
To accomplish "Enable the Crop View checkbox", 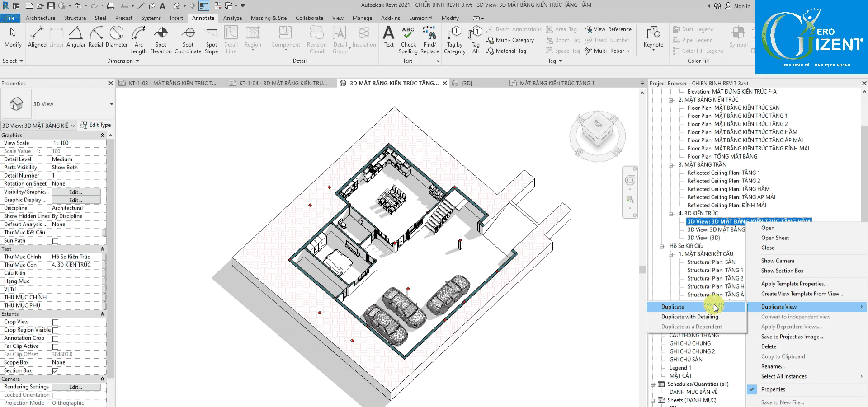I will tap(56, 322).
